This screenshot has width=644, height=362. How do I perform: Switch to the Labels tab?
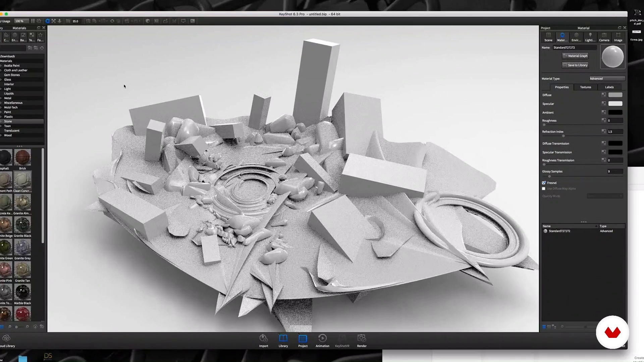(609, 87)
